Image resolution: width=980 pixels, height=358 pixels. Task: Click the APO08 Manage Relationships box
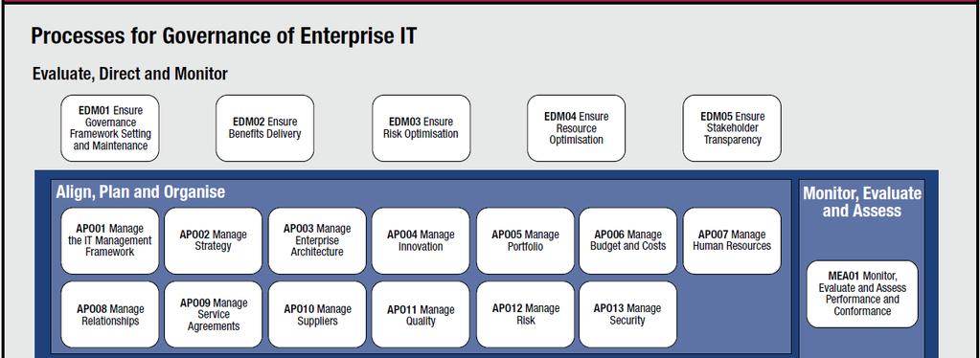110,314
